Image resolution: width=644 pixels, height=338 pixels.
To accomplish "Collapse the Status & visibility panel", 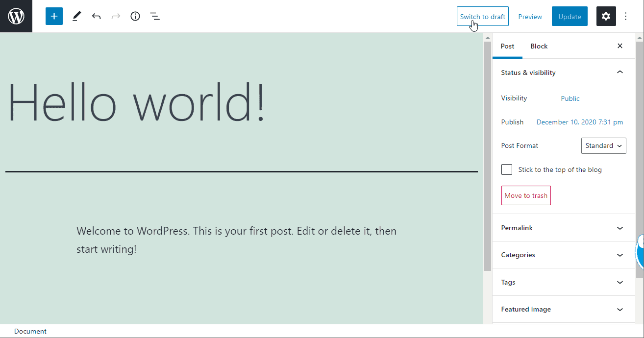I will click(x=564, y=72).
